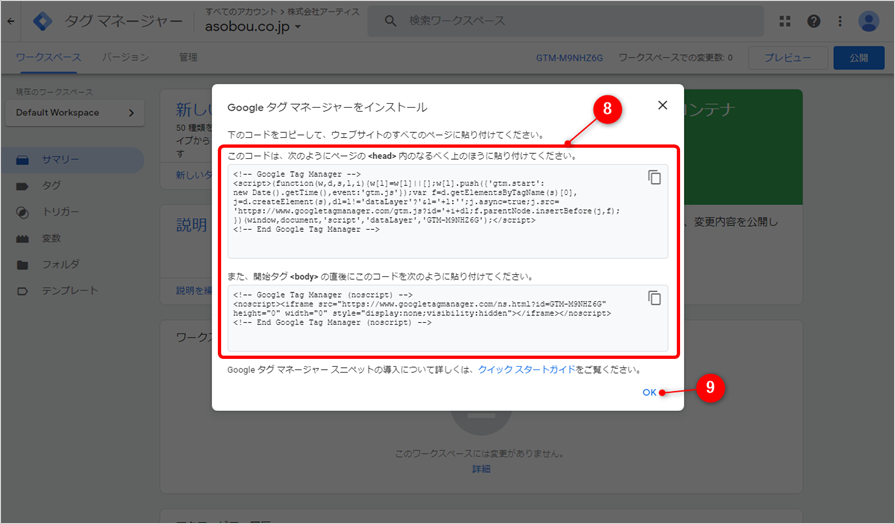Viewport: 895px width, 524px height.
Task: Click the blue 公開 button
Action: [x=858, y=58]
